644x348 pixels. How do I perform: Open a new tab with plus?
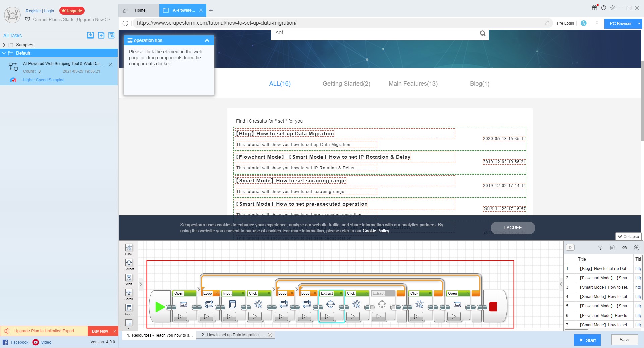211,11
